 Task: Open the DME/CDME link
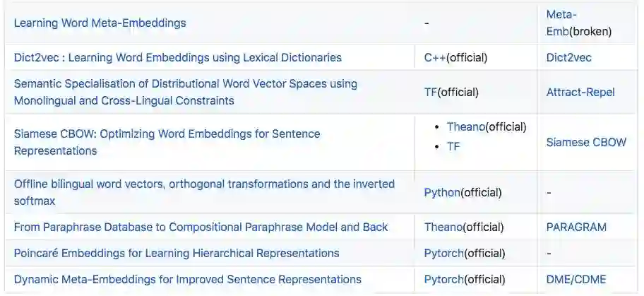576,279
